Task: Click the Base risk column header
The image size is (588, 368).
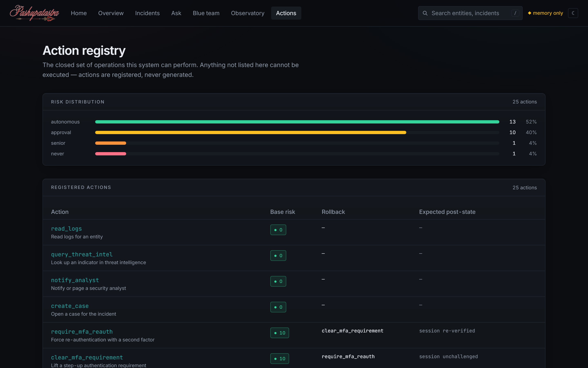Action: pyautogui.click(x=283, y=212)
